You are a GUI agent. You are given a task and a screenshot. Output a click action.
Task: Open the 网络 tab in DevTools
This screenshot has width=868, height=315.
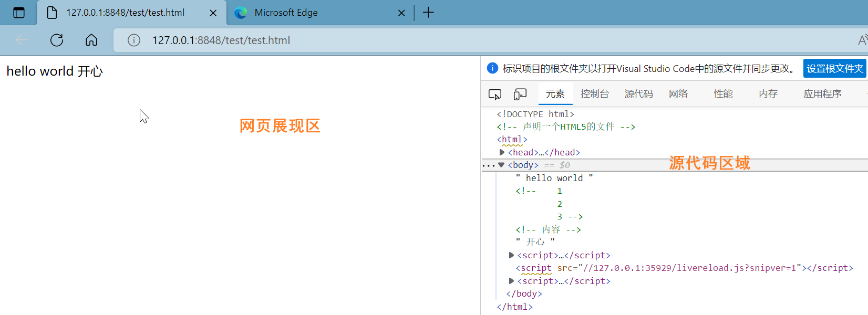(678, 94)
